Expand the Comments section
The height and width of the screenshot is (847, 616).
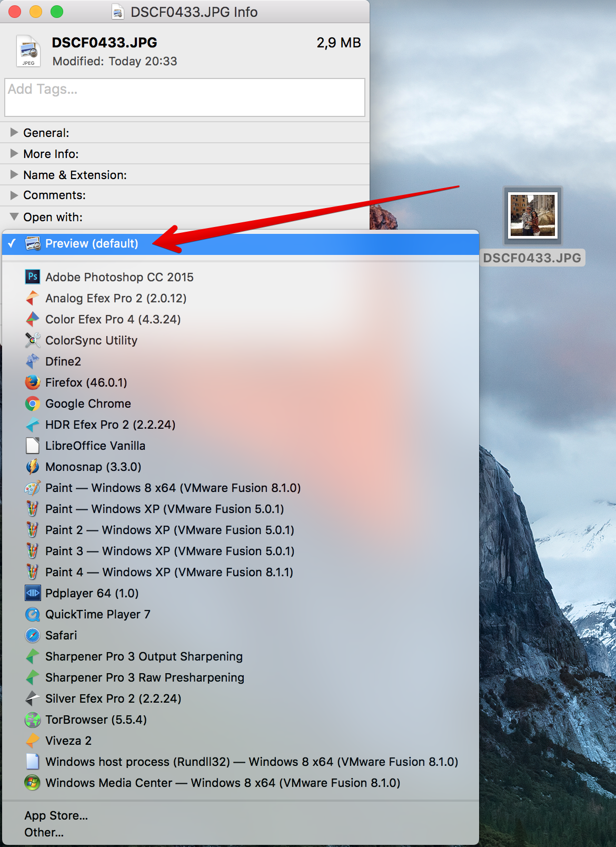click(14, 195)
